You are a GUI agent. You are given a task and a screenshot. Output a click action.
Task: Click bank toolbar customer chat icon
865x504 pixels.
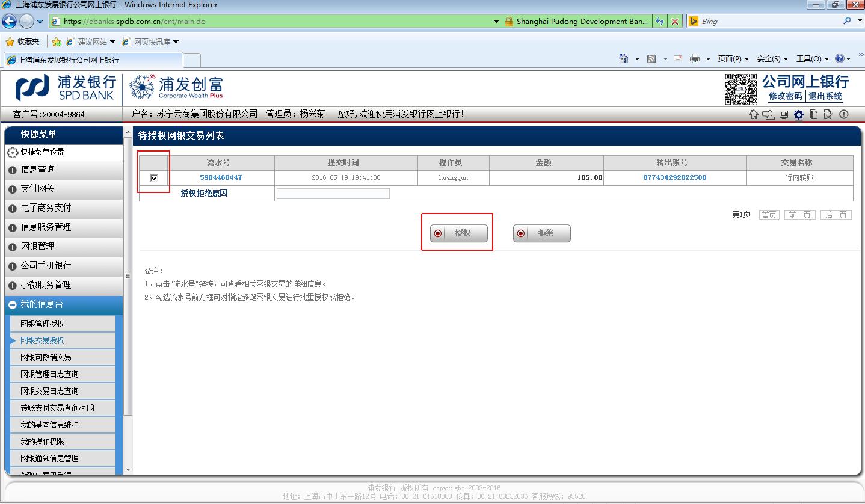tap(768, 114)
